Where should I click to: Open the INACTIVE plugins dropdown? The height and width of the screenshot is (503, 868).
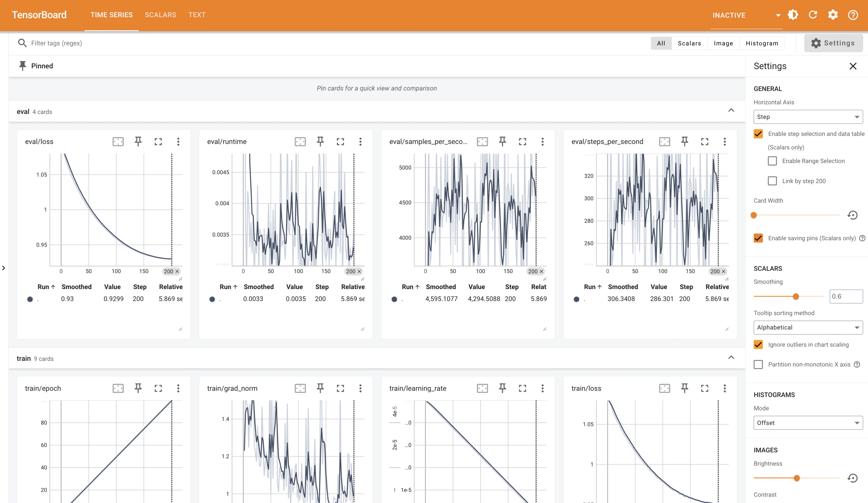tap(747, 15)
